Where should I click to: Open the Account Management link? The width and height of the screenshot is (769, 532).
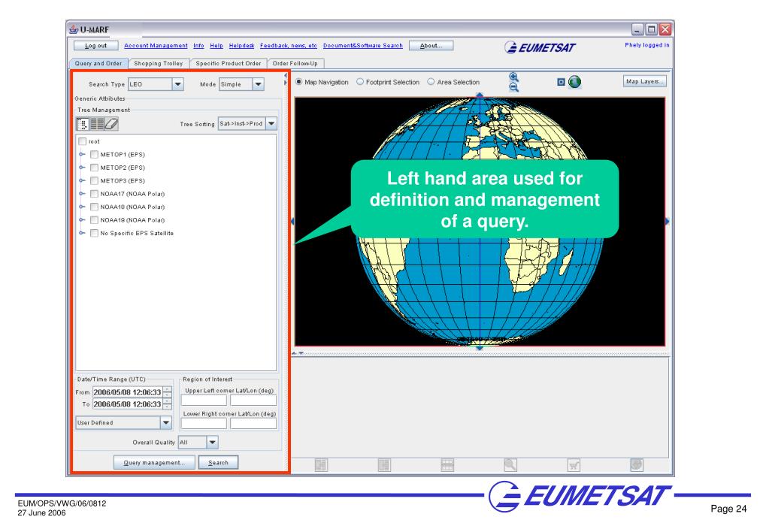pos(156,46)
